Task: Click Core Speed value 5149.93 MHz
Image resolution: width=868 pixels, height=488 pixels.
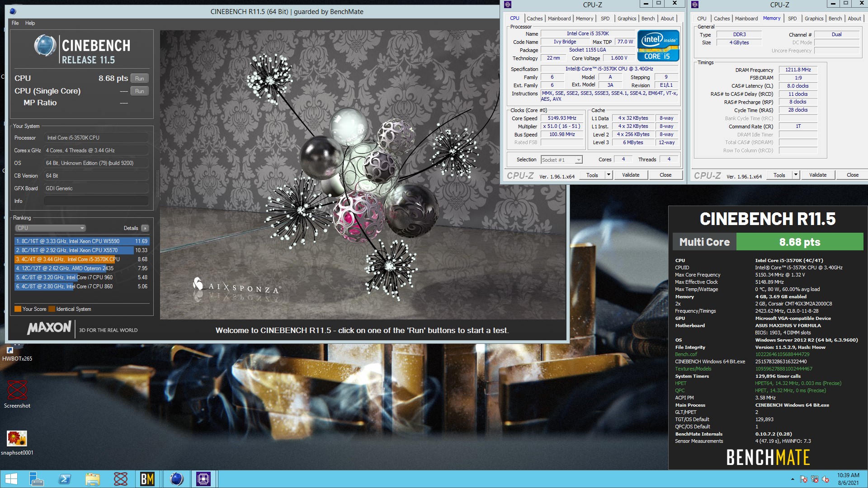Action: pyautogui.click(x=562, y=118)
